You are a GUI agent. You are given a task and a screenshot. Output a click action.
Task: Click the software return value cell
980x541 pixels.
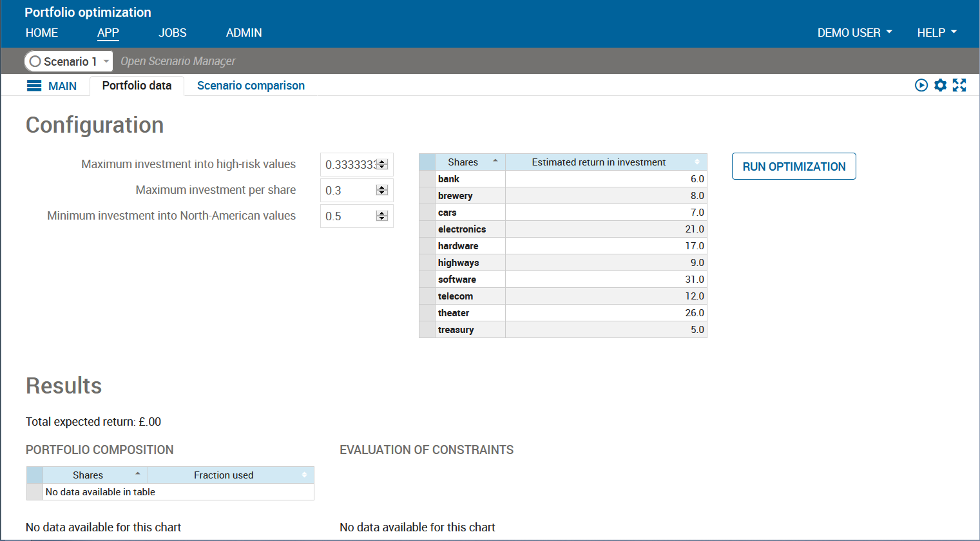tap(606, 280)
